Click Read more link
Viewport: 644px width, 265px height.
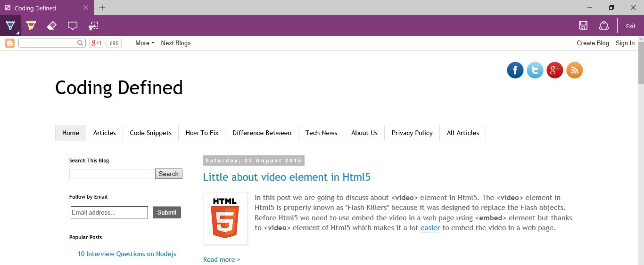pos(222,259)
